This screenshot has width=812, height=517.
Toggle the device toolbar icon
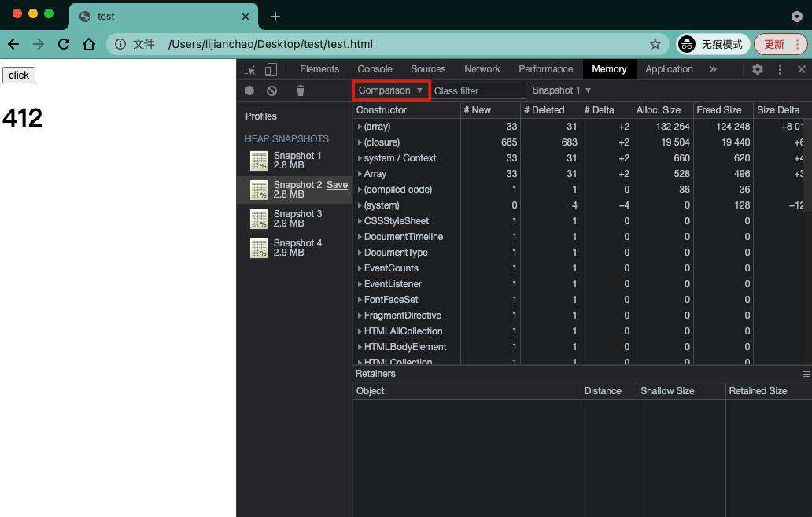pyautogui.click(x=271, y=69)
